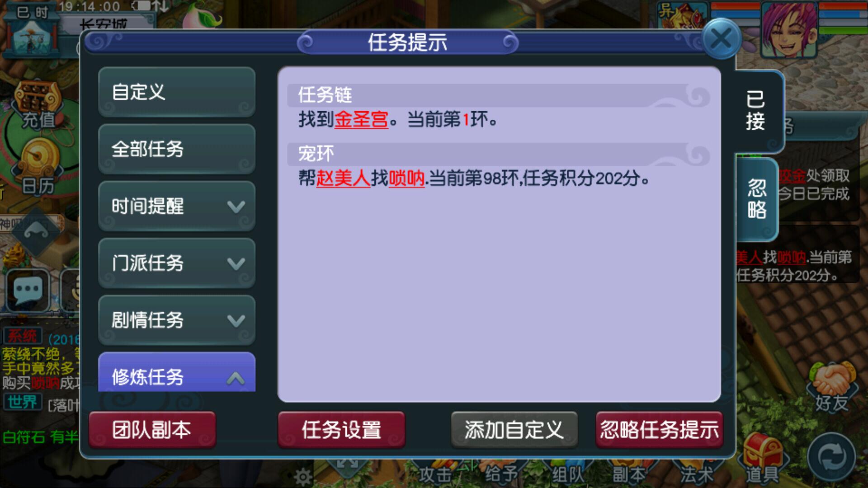Click the settings gear at bottom

tap(303, 476)
